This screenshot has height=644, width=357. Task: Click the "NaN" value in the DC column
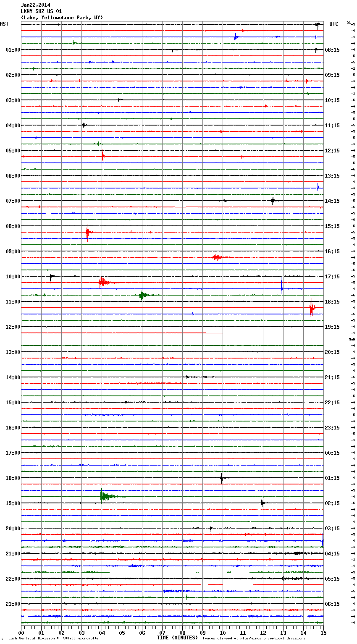[x=352, y=339]
